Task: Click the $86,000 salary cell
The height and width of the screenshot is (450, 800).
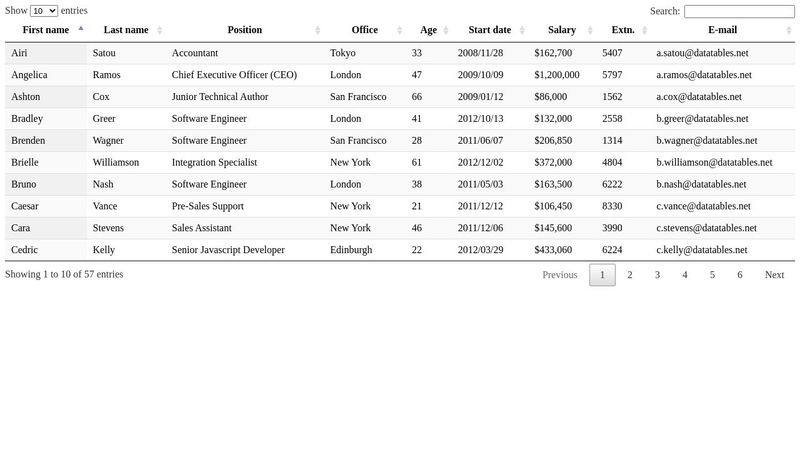Action: point(562,97)
